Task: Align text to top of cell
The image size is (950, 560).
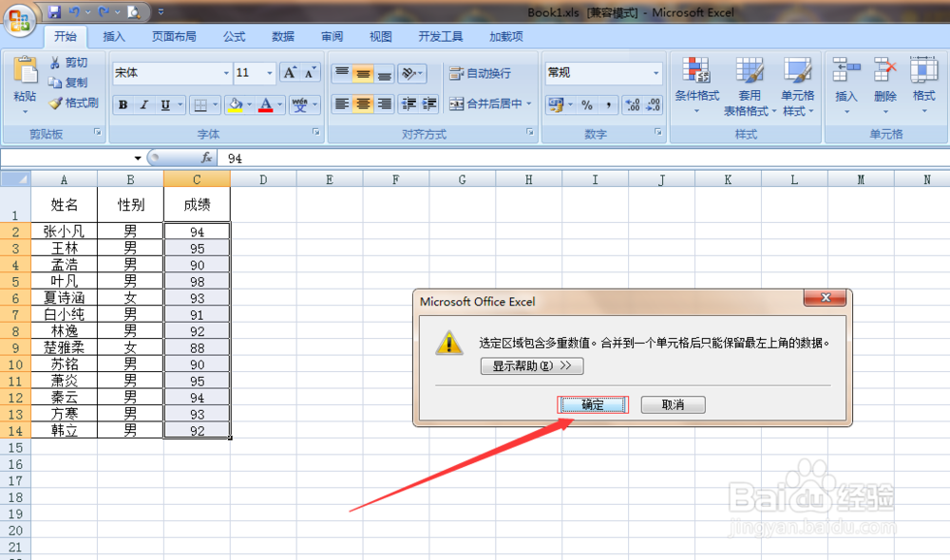Action: point(342,74)
